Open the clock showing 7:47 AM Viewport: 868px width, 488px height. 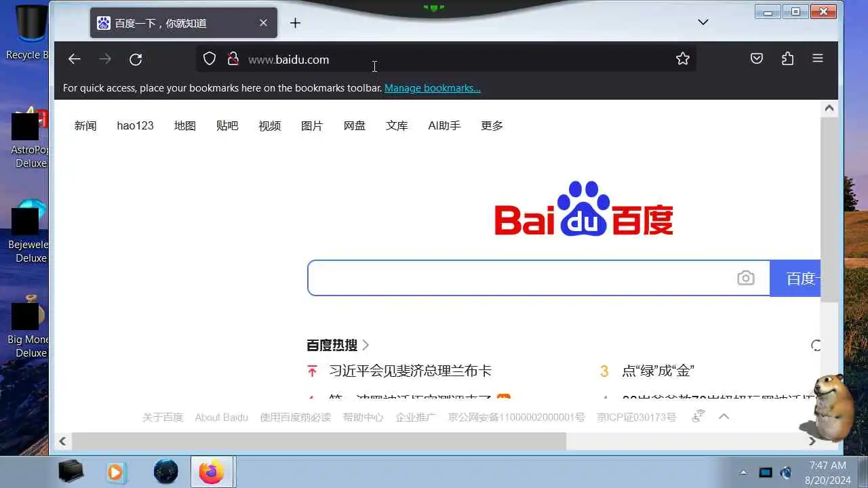coord(828,466)
